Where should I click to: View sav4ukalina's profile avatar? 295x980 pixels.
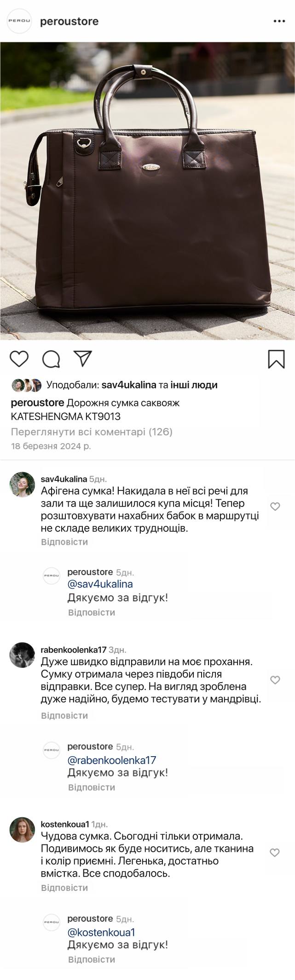[x=22, y=484]
